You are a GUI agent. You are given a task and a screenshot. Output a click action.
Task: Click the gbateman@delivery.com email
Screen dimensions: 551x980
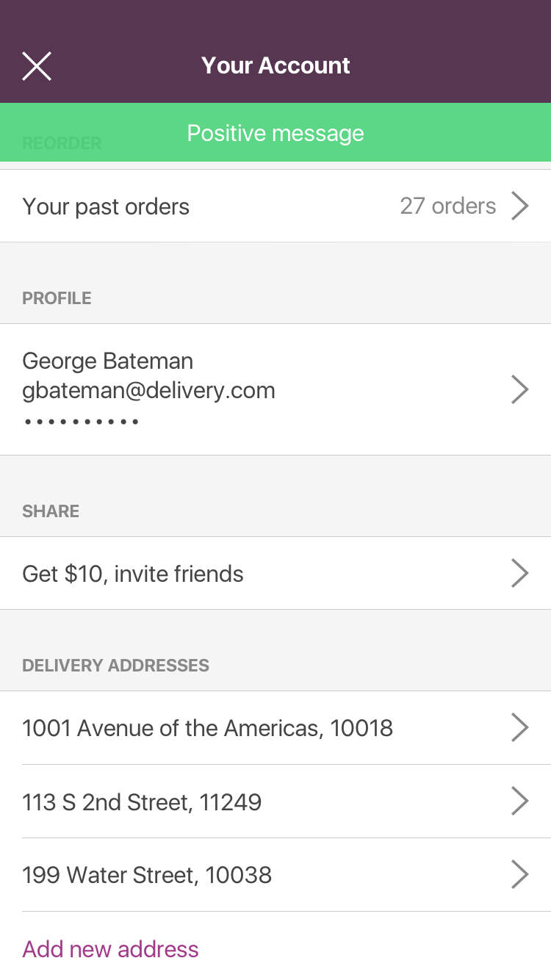[x=148, y=390]
